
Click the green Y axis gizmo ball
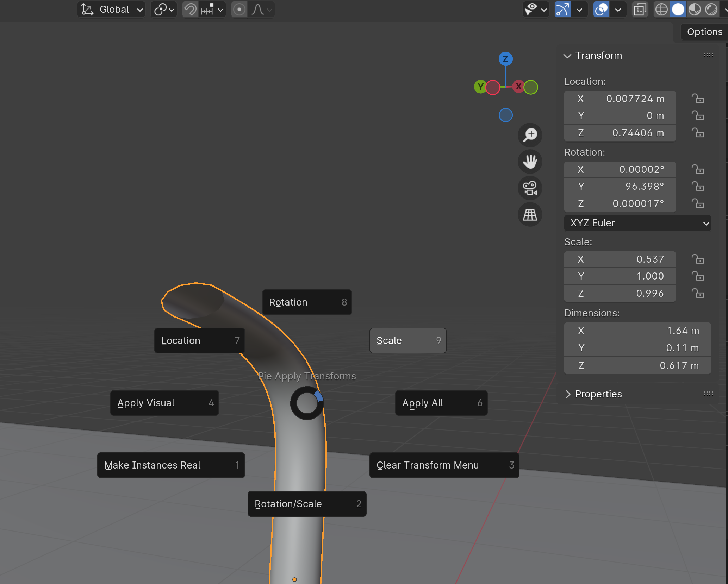(x=481, y=87)
